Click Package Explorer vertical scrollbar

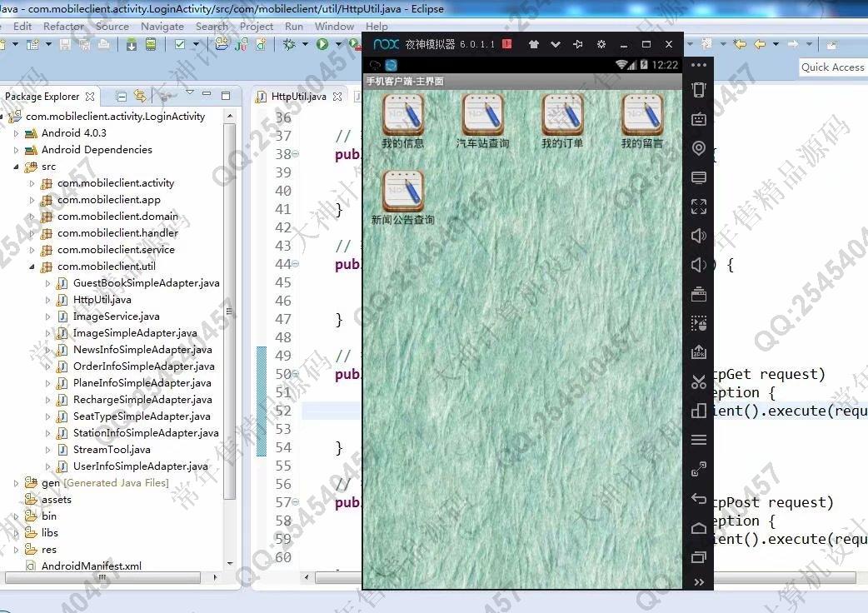pos(230,311)
